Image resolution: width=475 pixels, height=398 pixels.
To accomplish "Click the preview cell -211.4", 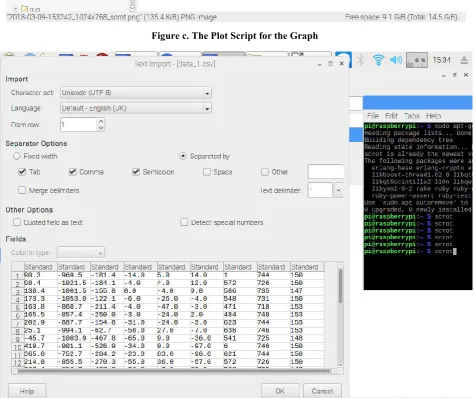I will pyautogui.click(x=107, y=307).
